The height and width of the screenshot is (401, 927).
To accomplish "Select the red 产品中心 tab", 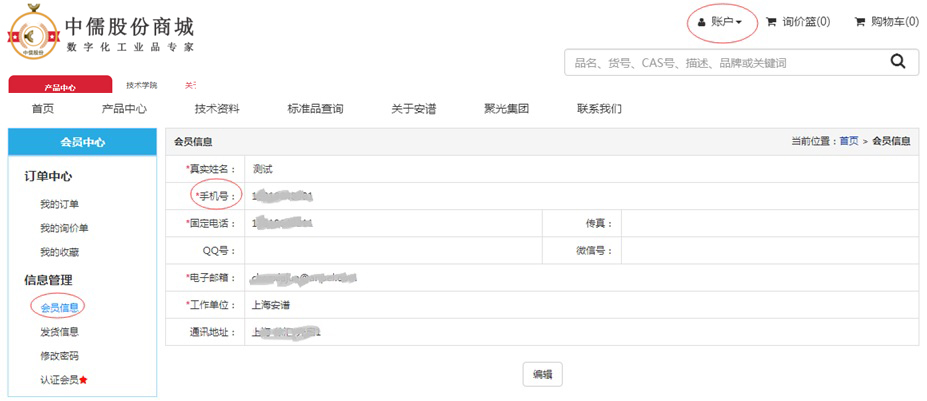I will [60, 87].
